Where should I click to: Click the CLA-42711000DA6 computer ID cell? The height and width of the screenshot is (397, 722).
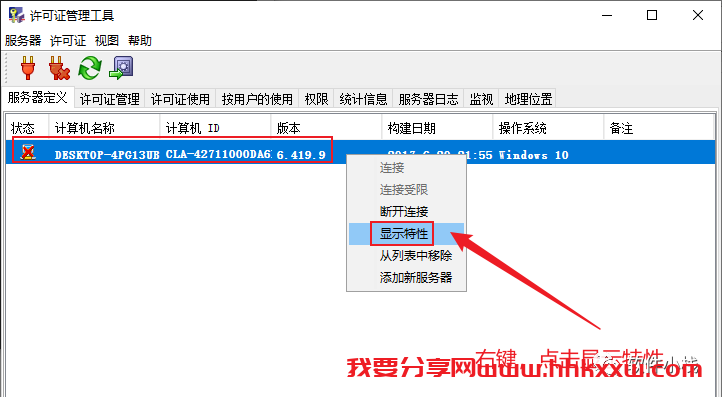(x=218, y=154)
